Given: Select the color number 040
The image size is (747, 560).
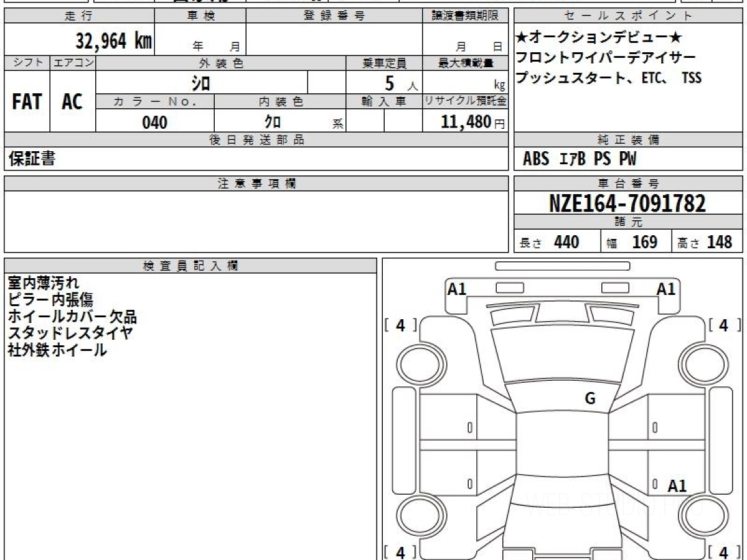Looking at the screenshot, I should click(154, 122).
